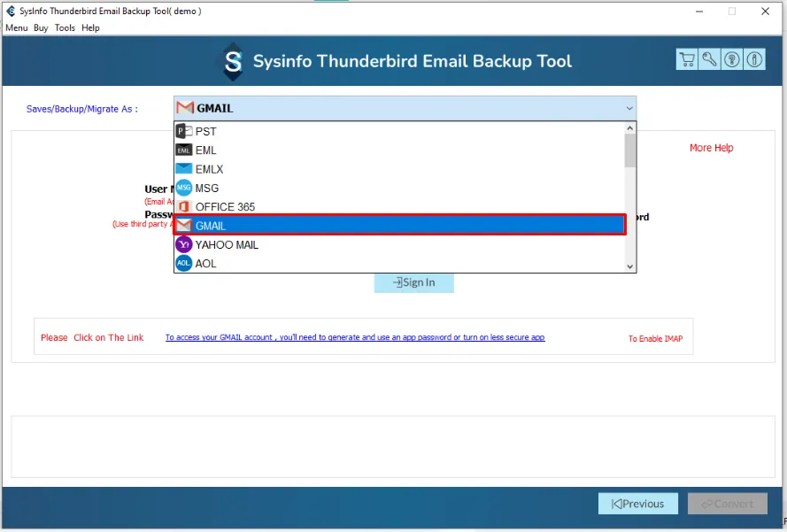Click the Yahoo Mail purple icon
787x532 pixels.
[184, 244]
